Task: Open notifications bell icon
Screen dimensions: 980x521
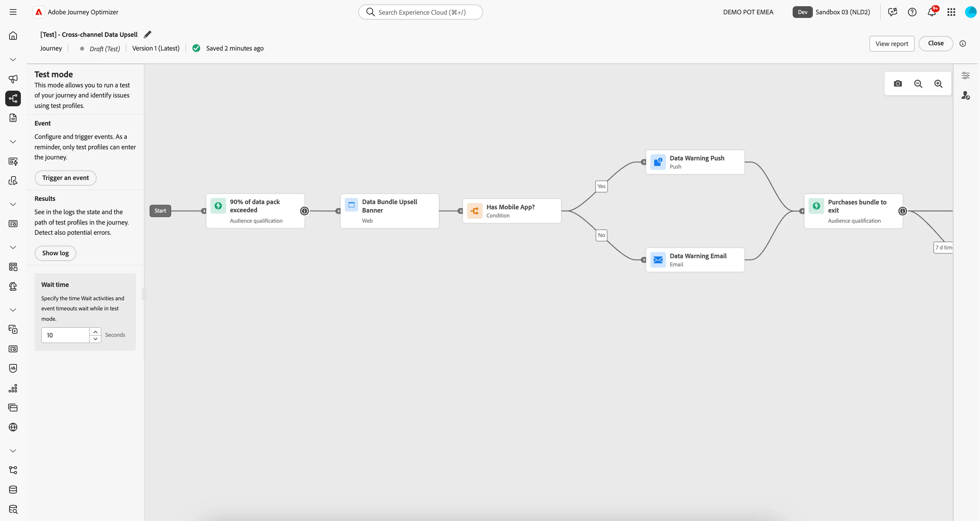Action: coord(932,12)
